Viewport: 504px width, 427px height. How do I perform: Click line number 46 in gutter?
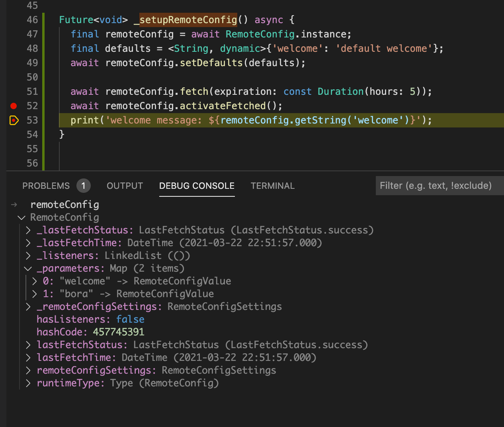click(x=32, y=20)
